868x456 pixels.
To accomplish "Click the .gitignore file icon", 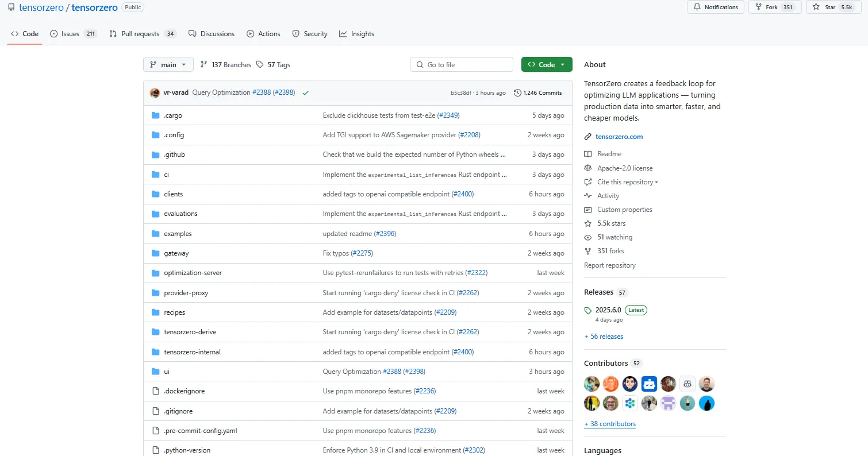I will coord(155,411).
